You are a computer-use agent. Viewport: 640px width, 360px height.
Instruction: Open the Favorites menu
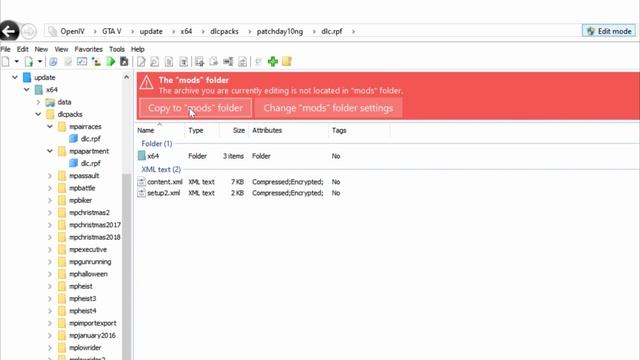pos(88,49)
